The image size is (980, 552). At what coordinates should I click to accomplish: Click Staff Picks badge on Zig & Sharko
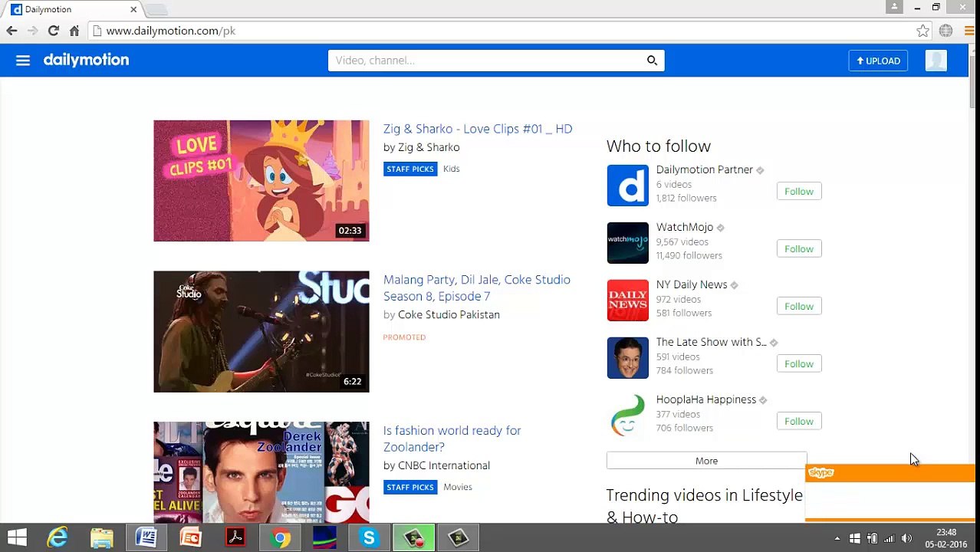410,169
